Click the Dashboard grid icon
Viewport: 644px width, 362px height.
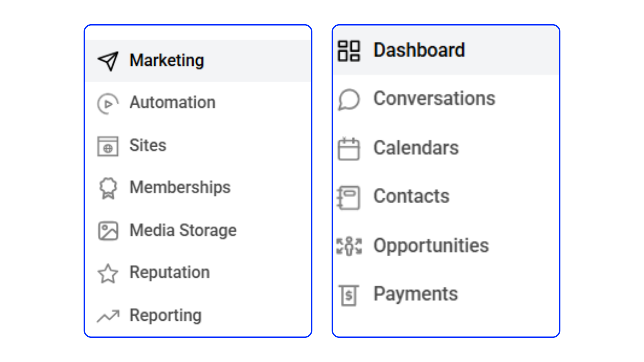(349, 51)
